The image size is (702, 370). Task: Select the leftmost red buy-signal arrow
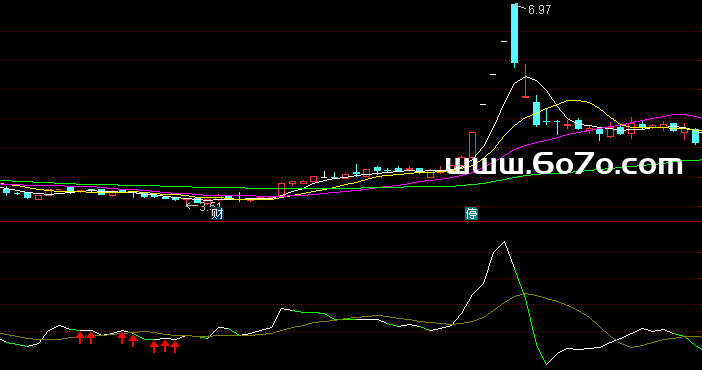pyautogui.click(x=80, y=338)
